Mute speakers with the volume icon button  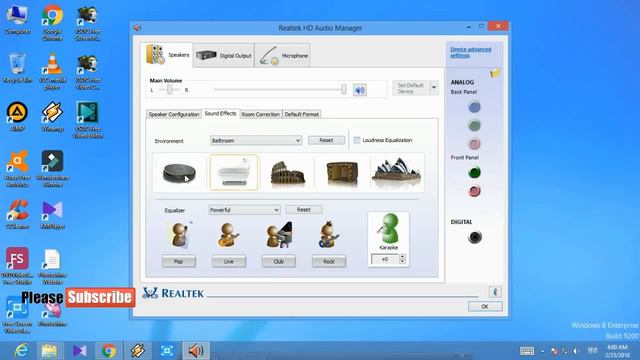click(x=360, y=90)
